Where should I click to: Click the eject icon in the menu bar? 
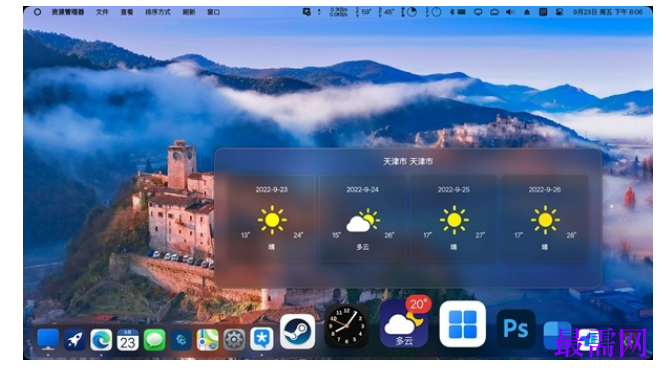[x=527, y=12]
